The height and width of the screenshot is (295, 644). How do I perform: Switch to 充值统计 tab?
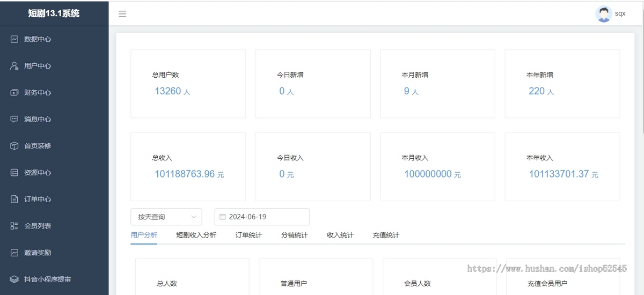[386, 235]
